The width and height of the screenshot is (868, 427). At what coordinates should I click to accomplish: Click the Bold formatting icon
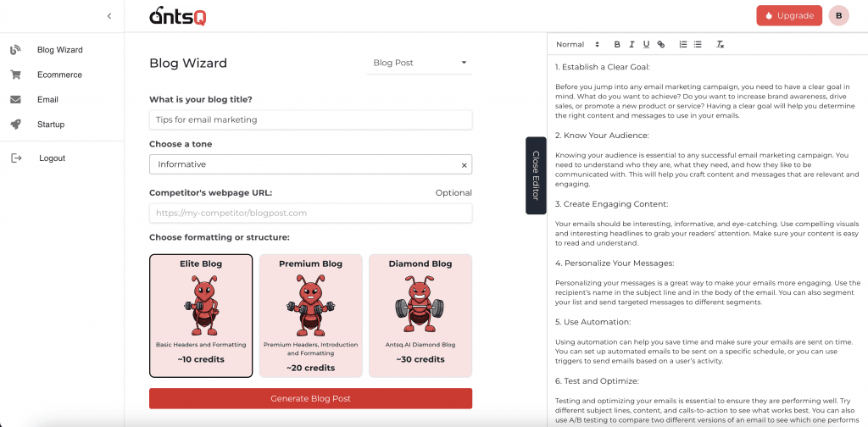tap(617, 44)
